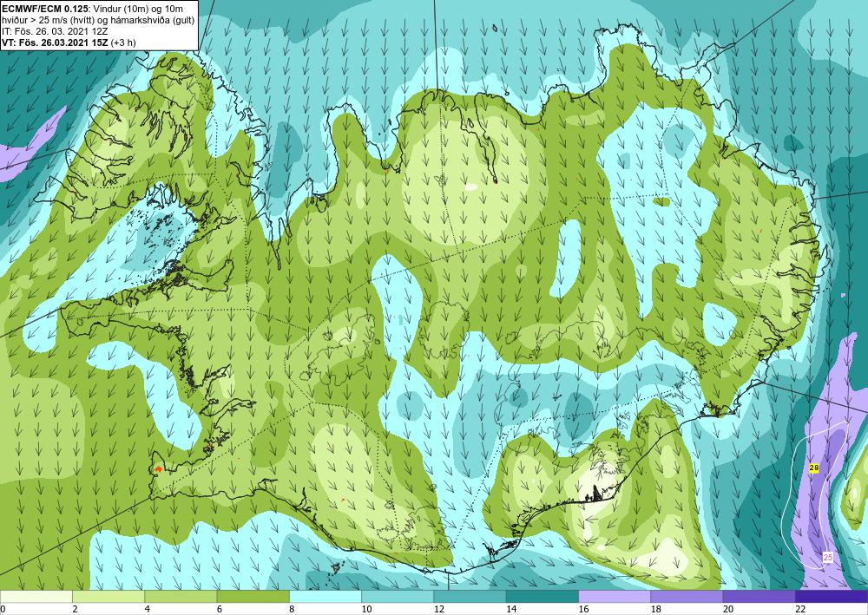Click the white 25 gust contour label
The image size is (868, 615).
point(827,557)
